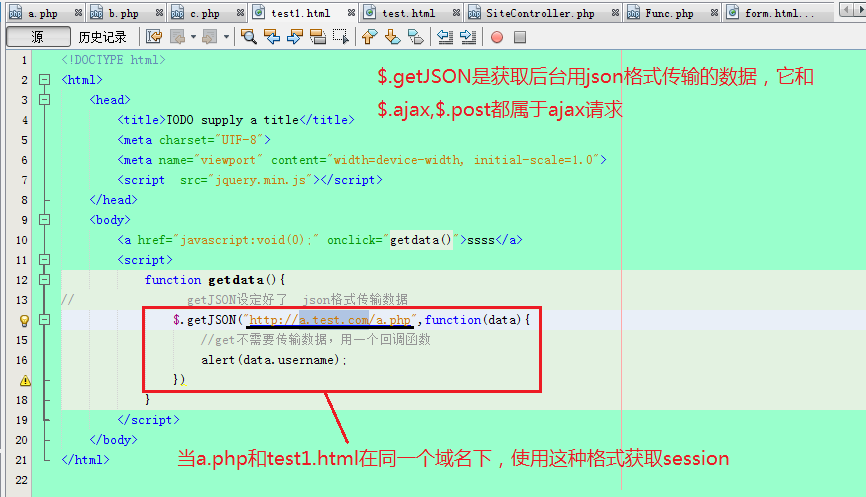Toggle rectangular selection mode
This screenshot has width=866, height=497.
coord(340,37)
